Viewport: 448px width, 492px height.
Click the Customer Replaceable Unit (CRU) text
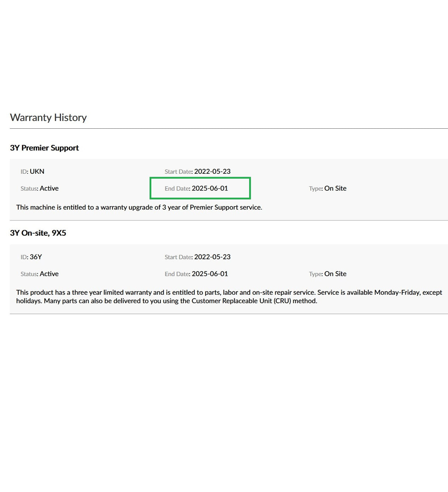click(241, 301)
